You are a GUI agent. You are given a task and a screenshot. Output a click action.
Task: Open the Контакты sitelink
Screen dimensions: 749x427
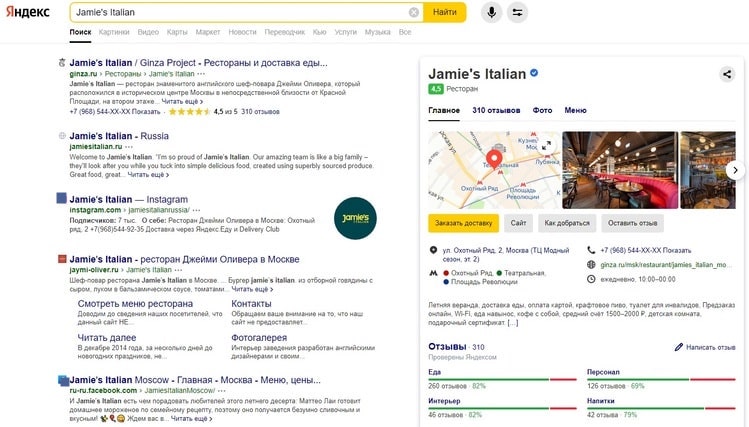point(251,304)
